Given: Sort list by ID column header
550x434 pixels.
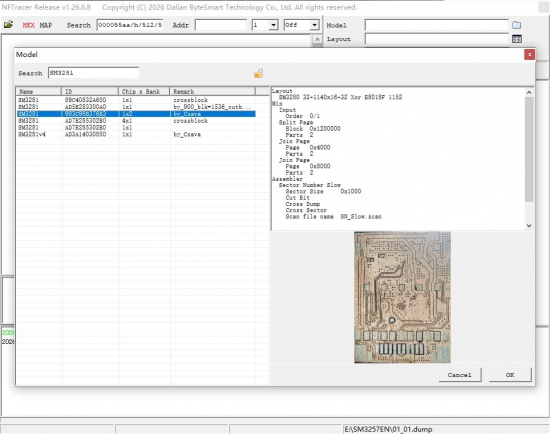Looking at the screenshot, I should 90,91.
